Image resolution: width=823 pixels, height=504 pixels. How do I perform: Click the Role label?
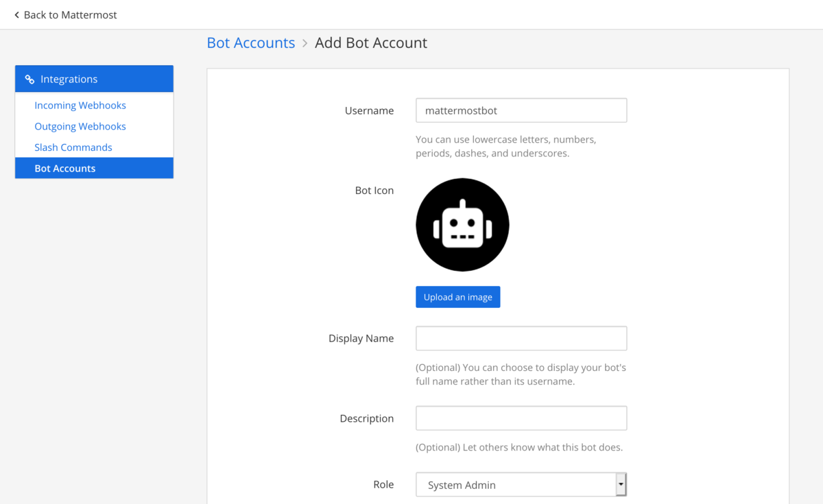tap(383, 484)
